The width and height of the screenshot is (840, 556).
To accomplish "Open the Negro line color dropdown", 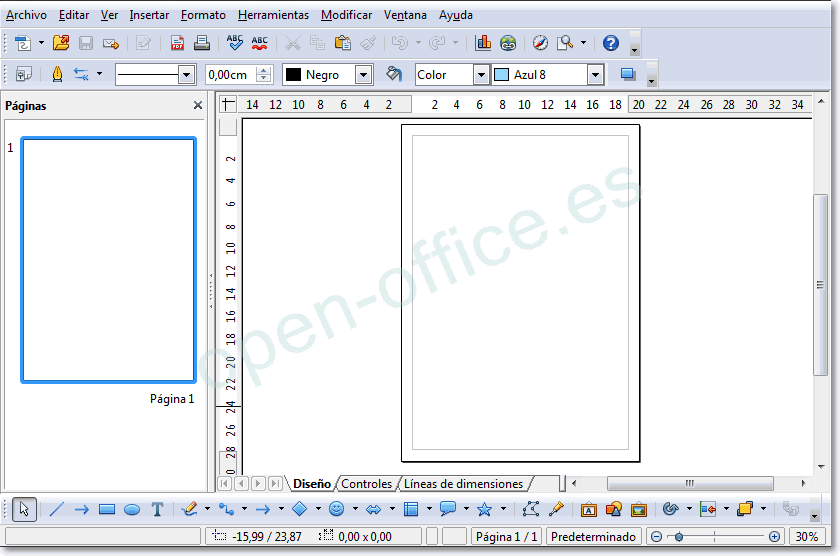I will pos(364,74).
